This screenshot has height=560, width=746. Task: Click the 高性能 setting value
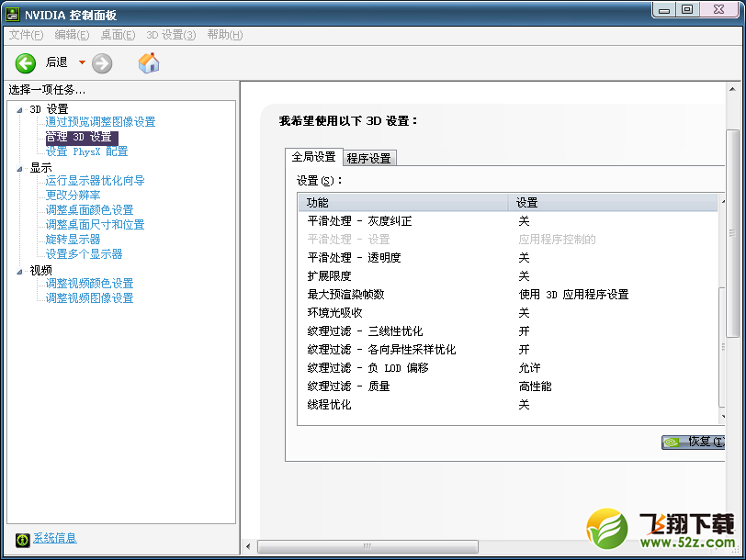coord(536,386)
